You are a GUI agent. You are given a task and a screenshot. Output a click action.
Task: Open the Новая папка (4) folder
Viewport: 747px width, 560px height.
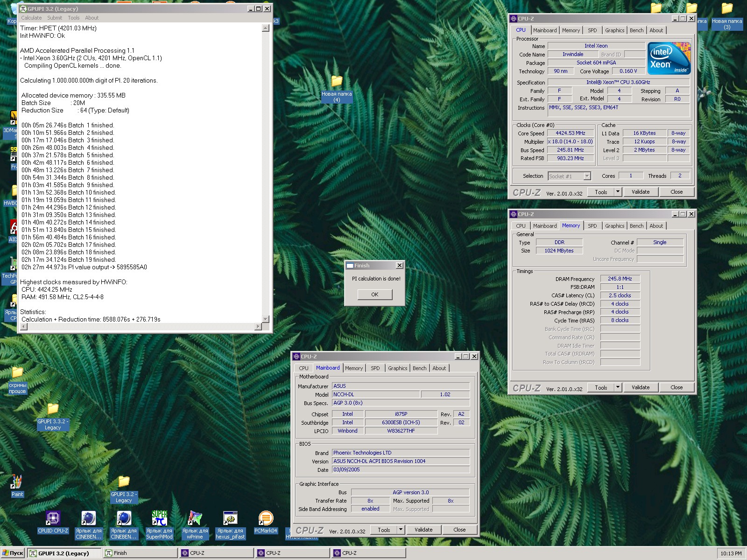(337, 89)
